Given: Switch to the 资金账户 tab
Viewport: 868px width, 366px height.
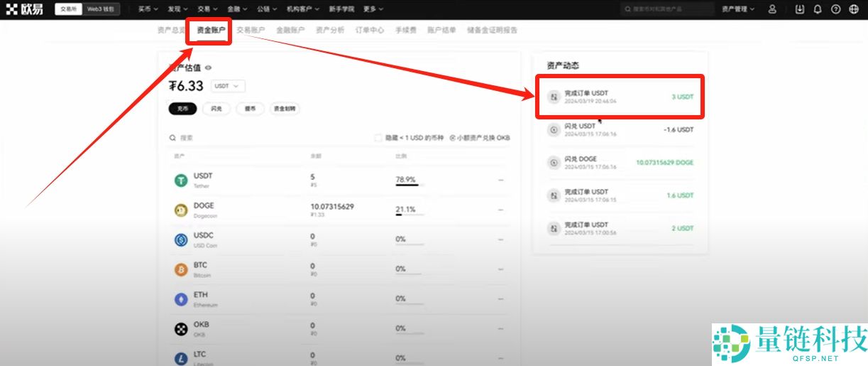Looking at the screenshot, I should [211, 31].
